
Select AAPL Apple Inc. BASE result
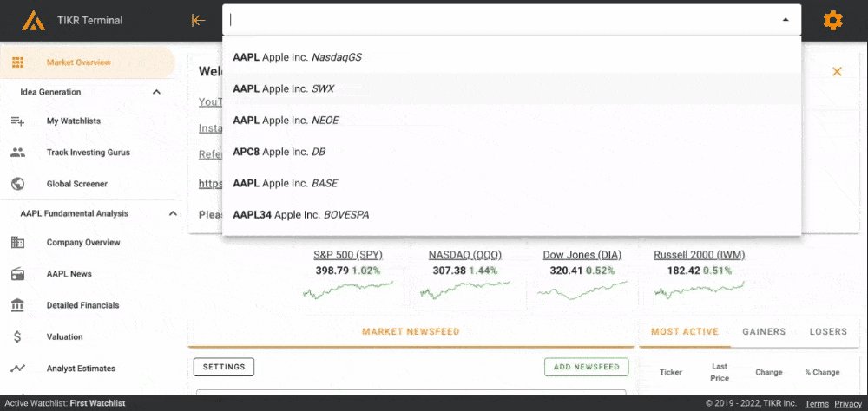511,183
